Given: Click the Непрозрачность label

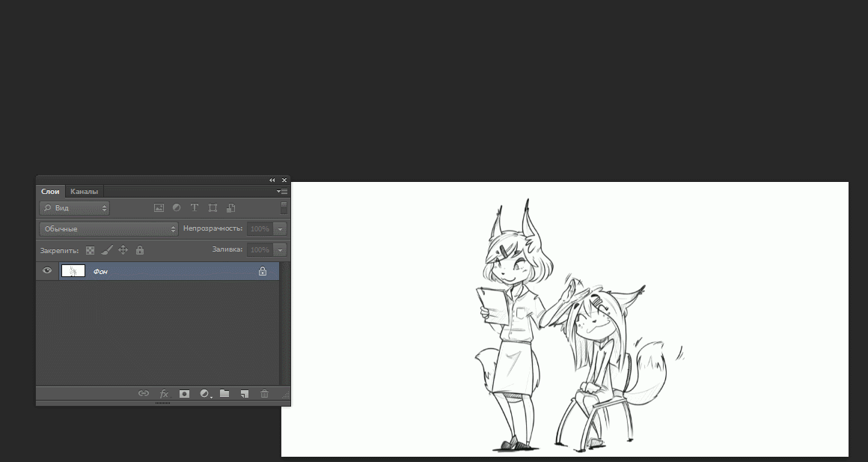Looking at the screenshot, I should tap(213, 228).
